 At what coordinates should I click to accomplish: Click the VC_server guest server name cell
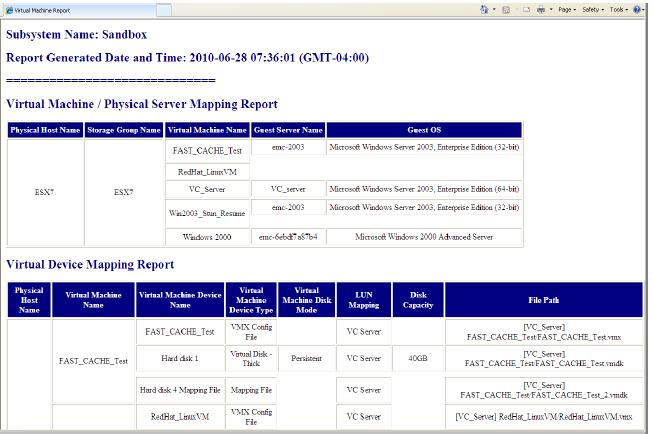coord(288,189)
